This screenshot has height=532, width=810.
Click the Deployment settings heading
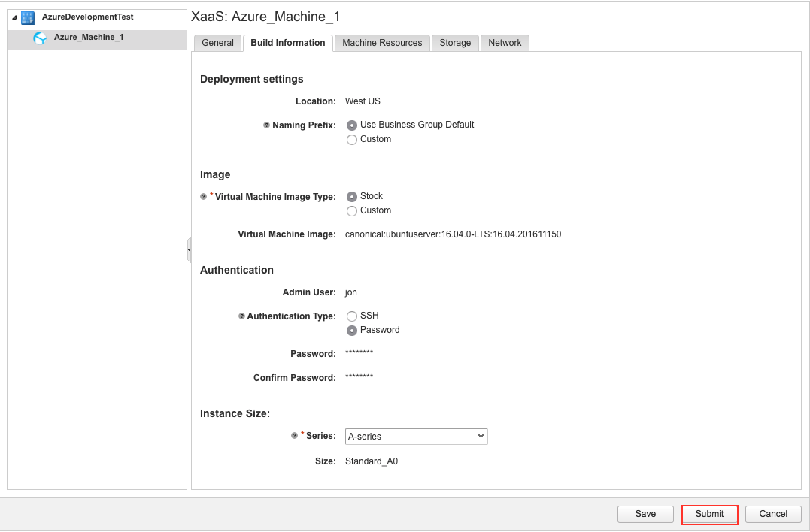tap(252, 80)
